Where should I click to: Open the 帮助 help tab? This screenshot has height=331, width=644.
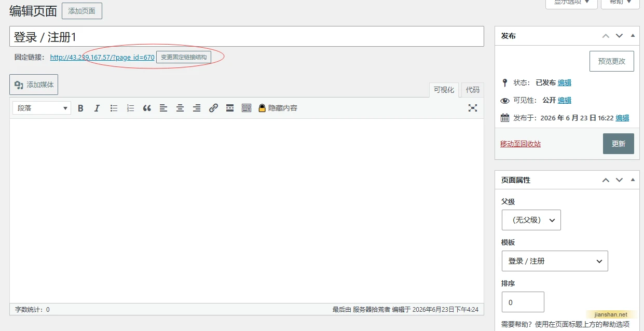click(x=620, y=3)
